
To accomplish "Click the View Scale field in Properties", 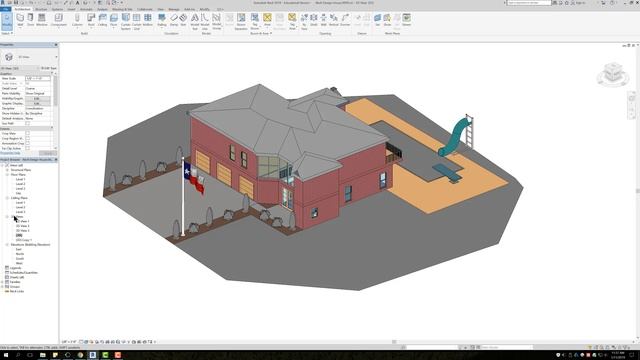I will 38,78.
